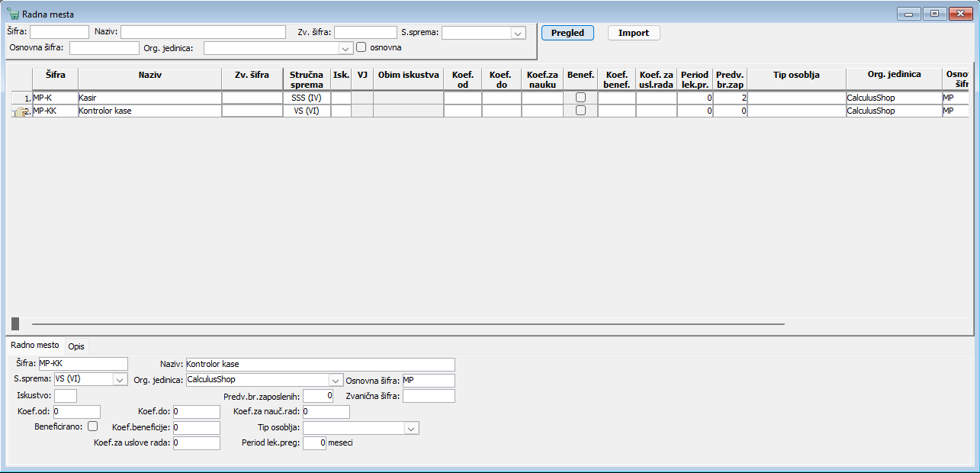Click the Osnovna šifra filter field
This screenshot has height=473, width=980.
coord(104,48)
